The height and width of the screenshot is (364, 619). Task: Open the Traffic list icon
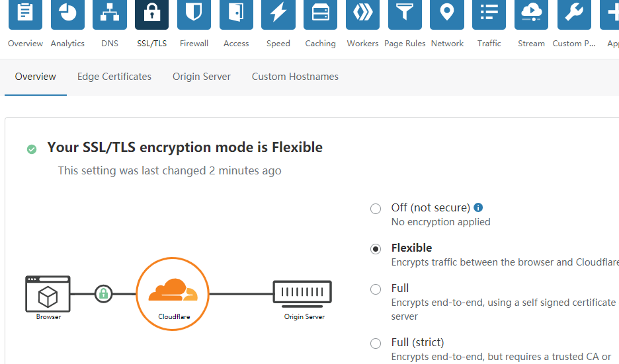tap(489, 14)
